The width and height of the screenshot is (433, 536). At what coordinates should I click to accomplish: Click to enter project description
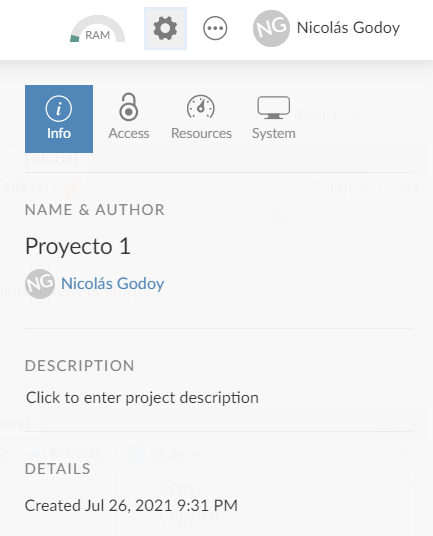click(142, 398)
